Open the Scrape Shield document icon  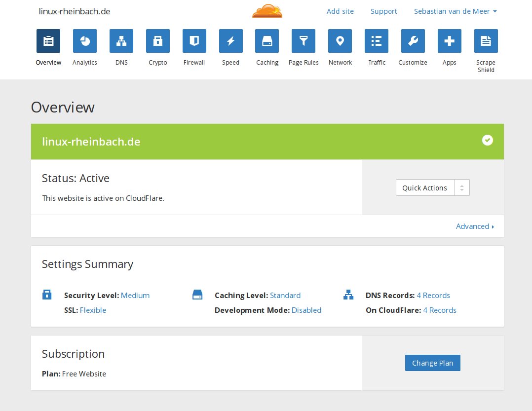coord(486,41)
